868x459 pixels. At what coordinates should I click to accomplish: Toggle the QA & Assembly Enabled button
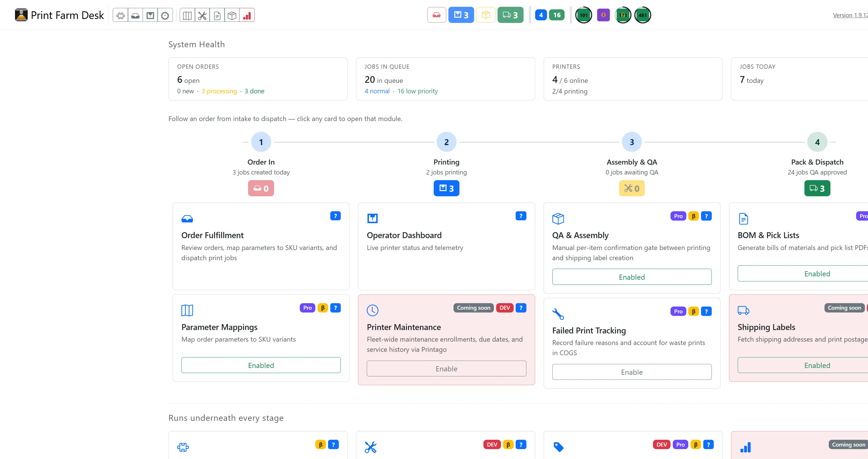coord(632,277)
